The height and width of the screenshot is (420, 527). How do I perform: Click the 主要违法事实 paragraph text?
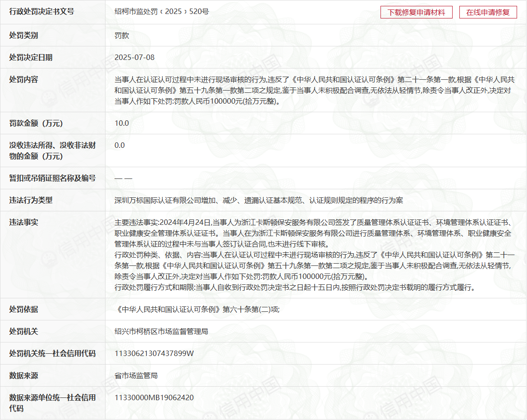point(313,233)
